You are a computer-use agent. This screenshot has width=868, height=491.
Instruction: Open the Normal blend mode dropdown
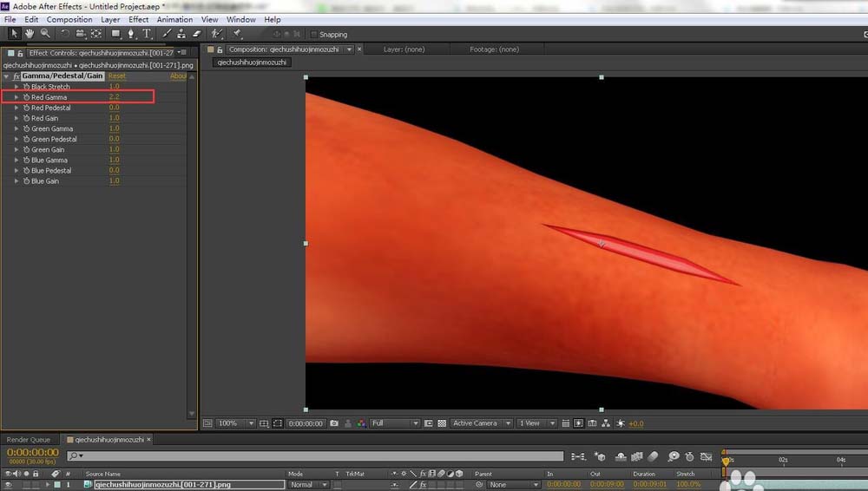pyautogui.click(x=308, y=484)
